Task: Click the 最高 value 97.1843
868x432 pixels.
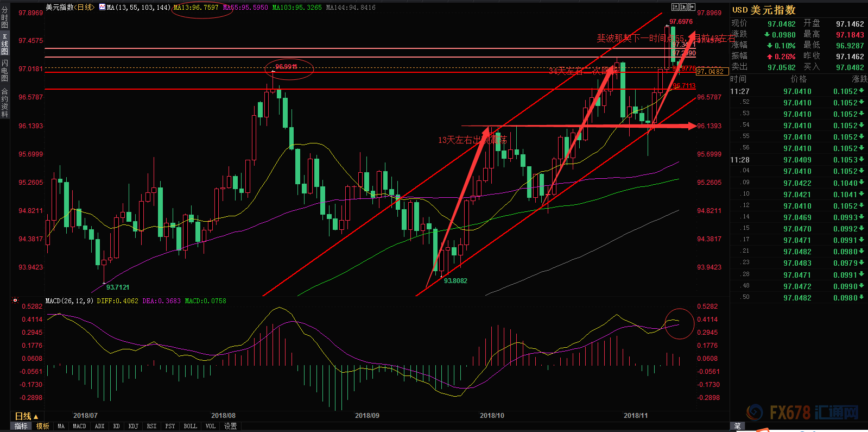Action: [x=850, y=35]
